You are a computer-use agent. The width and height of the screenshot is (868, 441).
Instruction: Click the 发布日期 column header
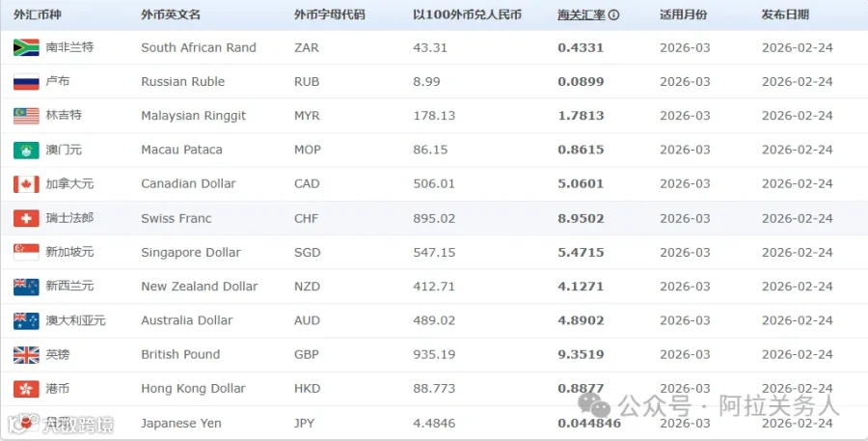tap(785, 15)
